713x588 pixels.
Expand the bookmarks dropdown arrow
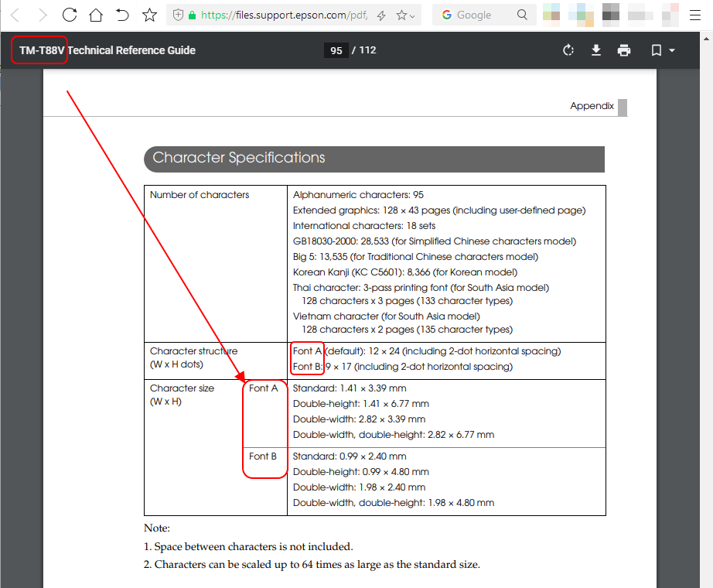(x=671, y=50)
